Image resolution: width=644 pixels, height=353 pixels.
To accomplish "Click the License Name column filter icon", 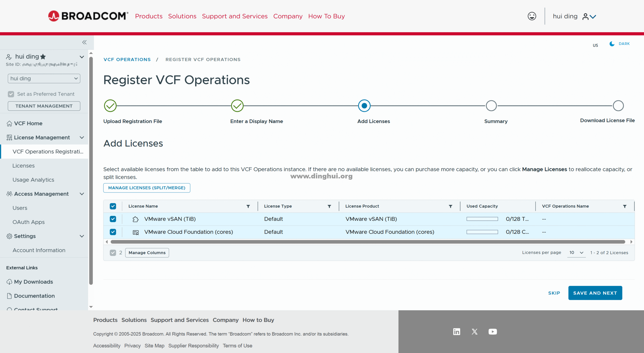I will (x=248, y=206).
